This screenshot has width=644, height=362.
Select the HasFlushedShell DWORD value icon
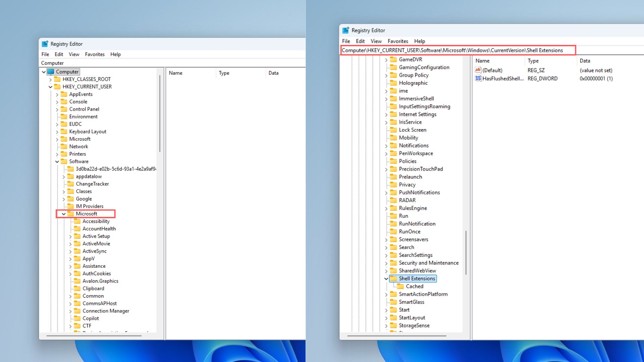tap(478, 78)
